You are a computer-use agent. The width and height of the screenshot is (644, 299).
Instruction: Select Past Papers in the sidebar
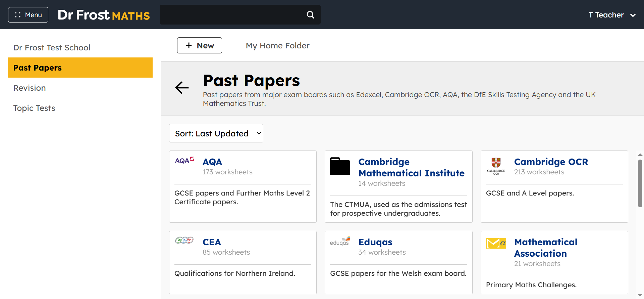point(80,68)
